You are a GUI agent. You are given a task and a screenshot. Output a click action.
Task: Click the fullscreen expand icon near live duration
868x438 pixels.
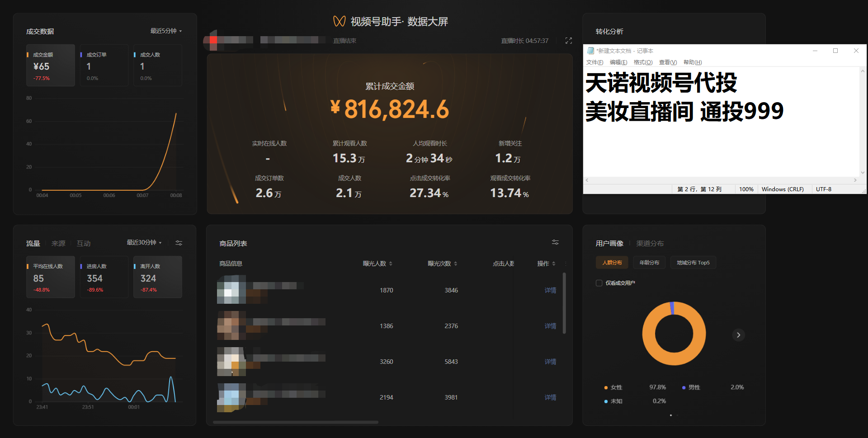pyautogui.click(x=569, y=41)
